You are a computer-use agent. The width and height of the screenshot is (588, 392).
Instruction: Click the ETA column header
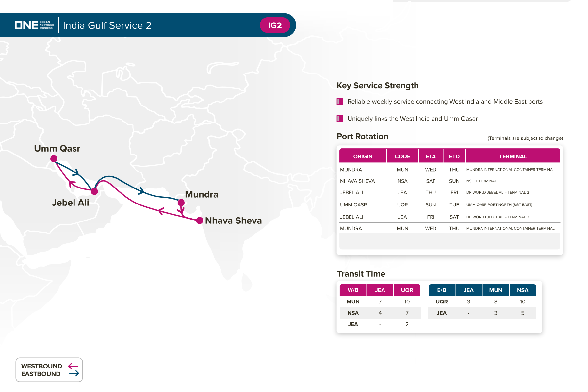click(431, 156)
